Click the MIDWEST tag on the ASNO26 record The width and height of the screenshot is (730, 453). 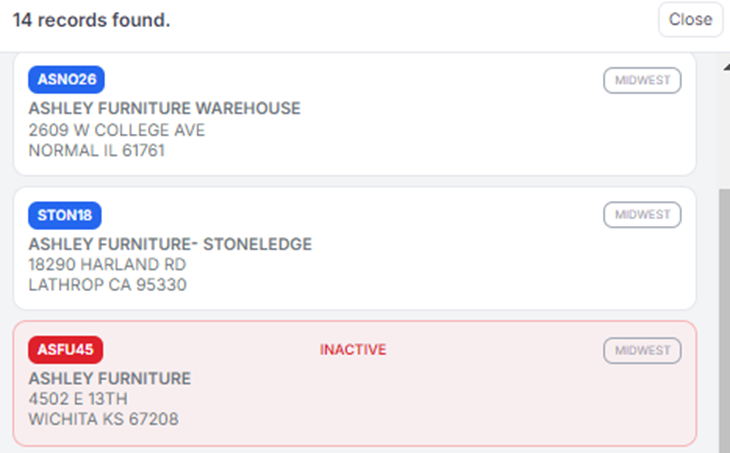tap(642, 80)
